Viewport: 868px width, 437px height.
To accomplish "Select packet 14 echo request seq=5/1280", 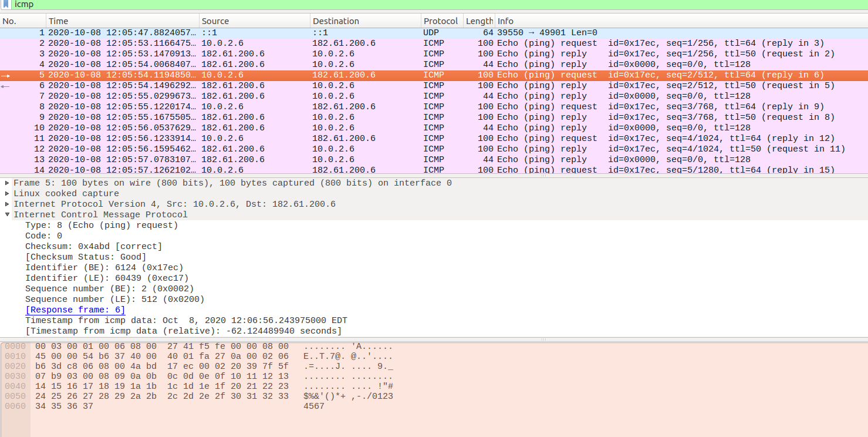I will [434, 170].
